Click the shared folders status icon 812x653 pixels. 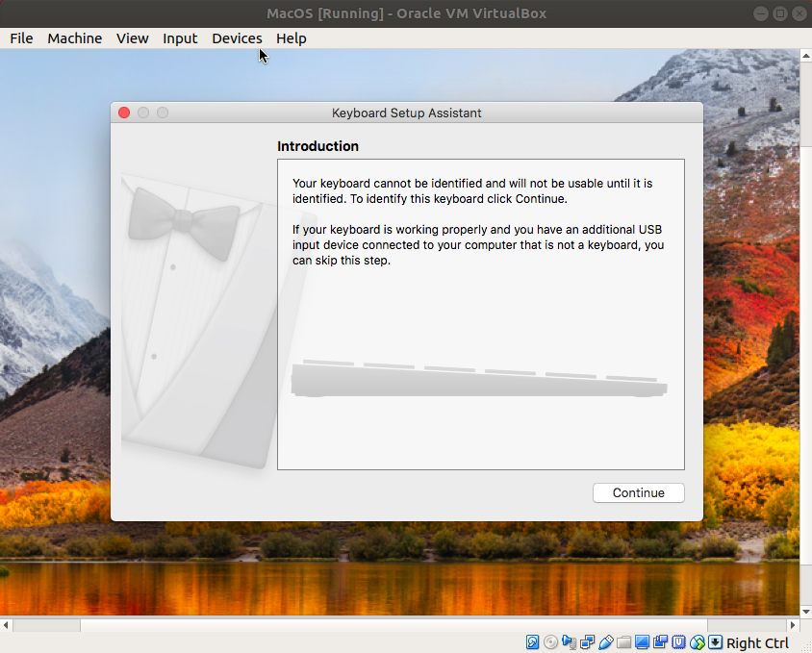coord(623,642)
